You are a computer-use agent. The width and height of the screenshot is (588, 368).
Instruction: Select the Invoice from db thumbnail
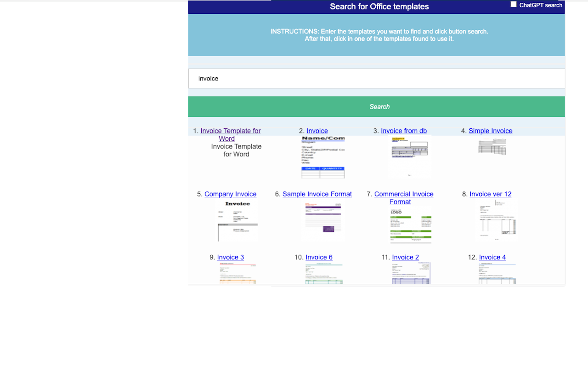pyautogui.click(x=410, y=157)
